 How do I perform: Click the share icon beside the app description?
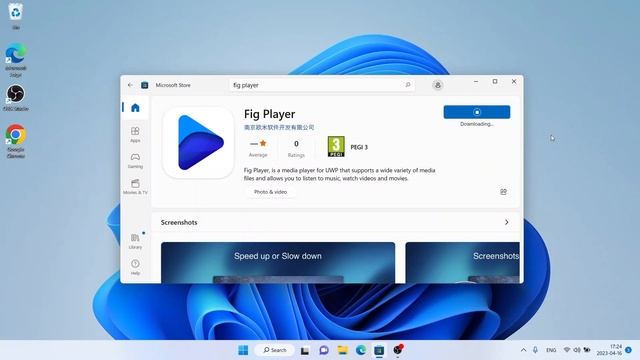pyautogui.click(x=503, y=192)
